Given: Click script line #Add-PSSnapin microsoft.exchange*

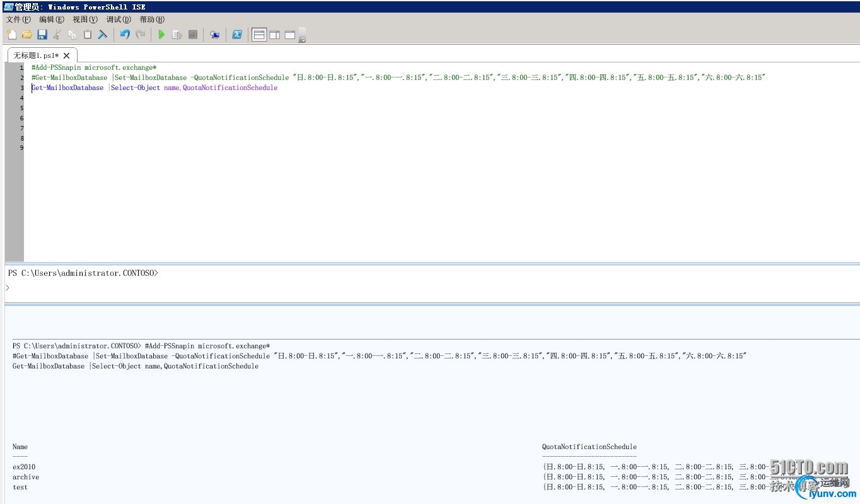Looking at the screenshot, I should [94, 67].
